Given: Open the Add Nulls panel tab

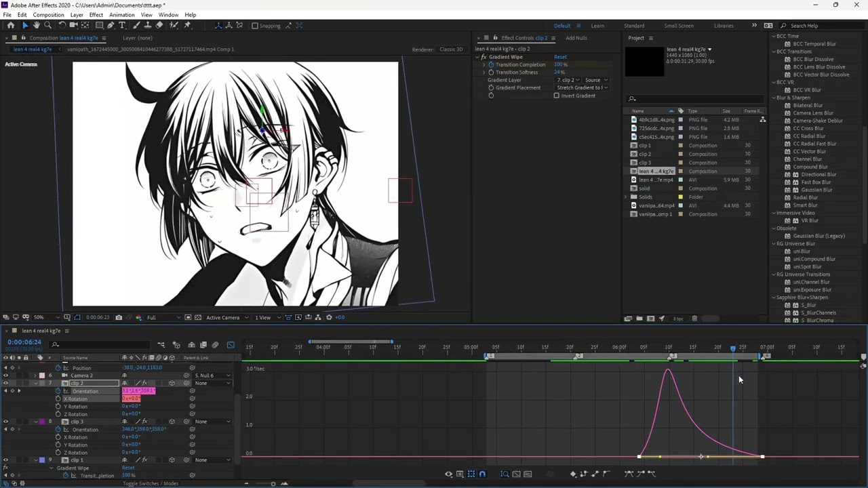Looking at the screenshot, I should 576,38.
